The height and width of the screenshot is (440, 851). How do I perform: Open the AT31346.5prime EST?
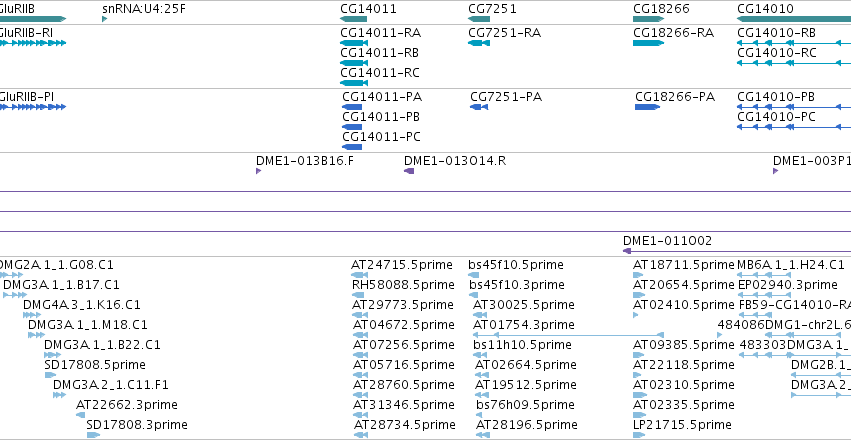359,415
